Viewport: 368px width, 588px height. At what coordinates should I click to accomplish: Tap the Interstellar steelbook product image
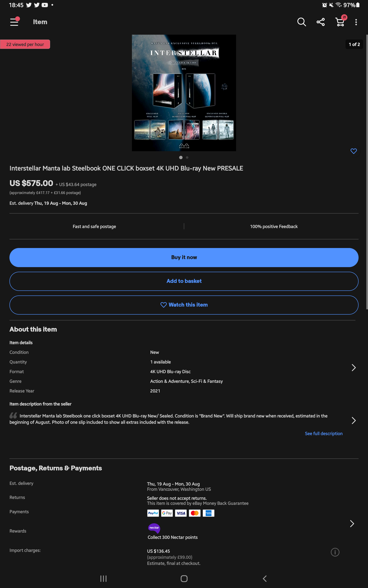point(184,93)
